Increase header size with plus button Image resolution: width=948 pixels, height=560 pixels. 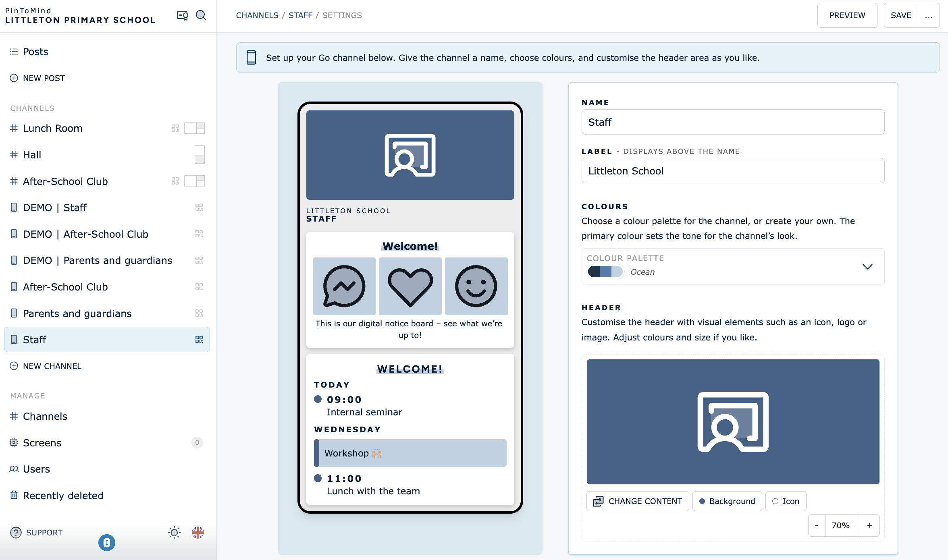(870, 525)
